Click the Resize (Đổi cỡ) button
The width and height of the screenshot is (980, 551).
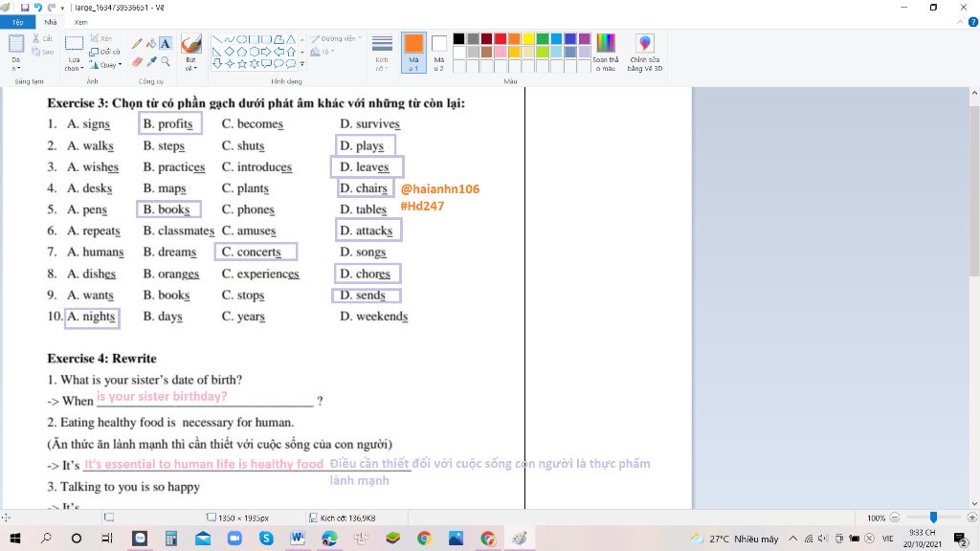(x=104, y=52)
